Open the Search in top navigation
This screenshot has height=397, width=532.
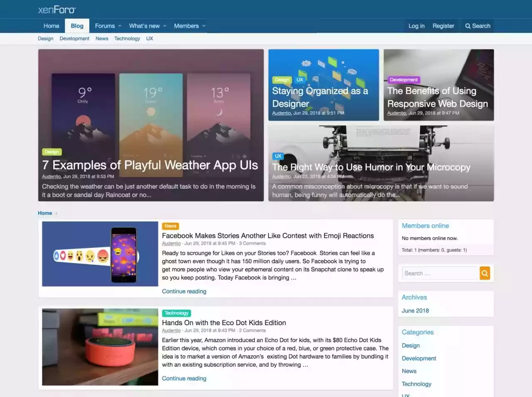tap(478, 26)
